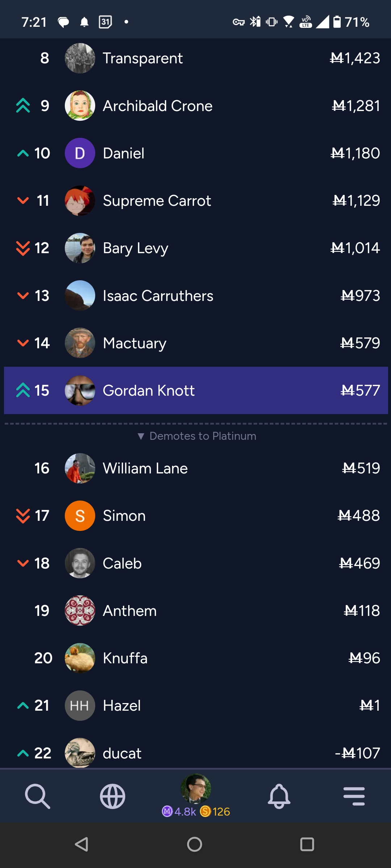Screen dimensions: 391x868
Task: Tap Isaac Carruthers' profile photo
Action: (80, 295)
